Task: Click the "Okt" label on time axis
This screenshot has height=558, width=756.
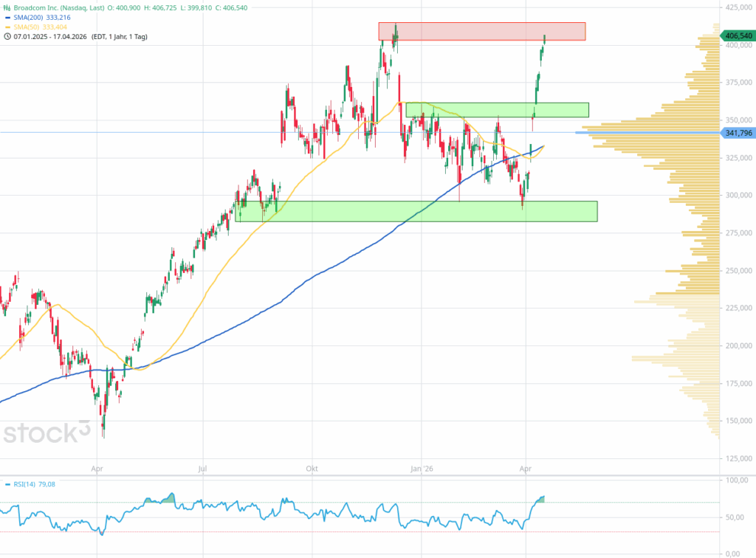Action: (312, 468)
